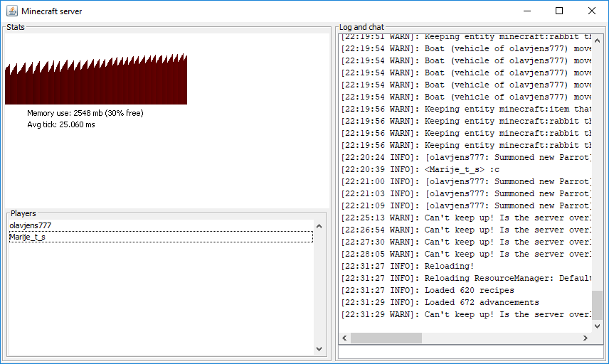Click the Keeping entity minecraft:item log line

pos(466,109)
